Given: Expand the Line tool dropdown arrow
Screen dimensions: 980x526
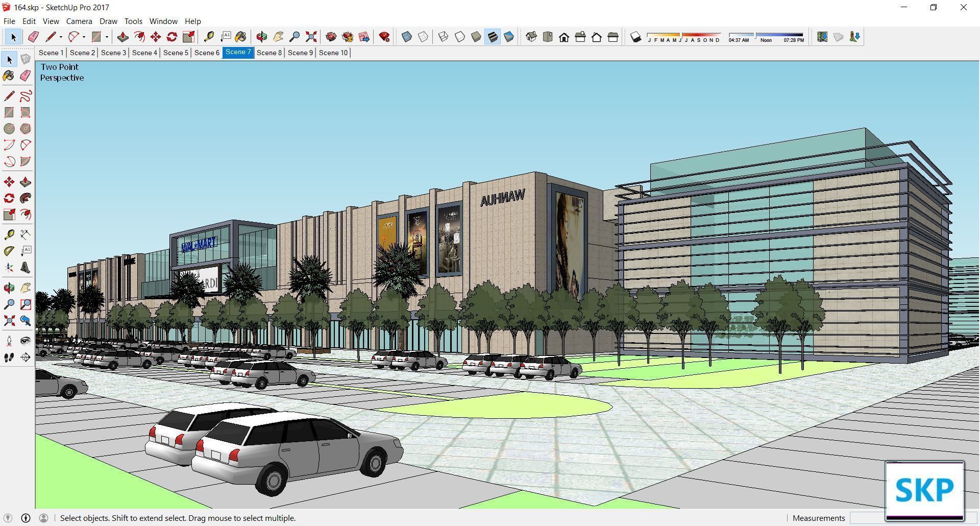Looking at the screenshot, I should 61,37.
